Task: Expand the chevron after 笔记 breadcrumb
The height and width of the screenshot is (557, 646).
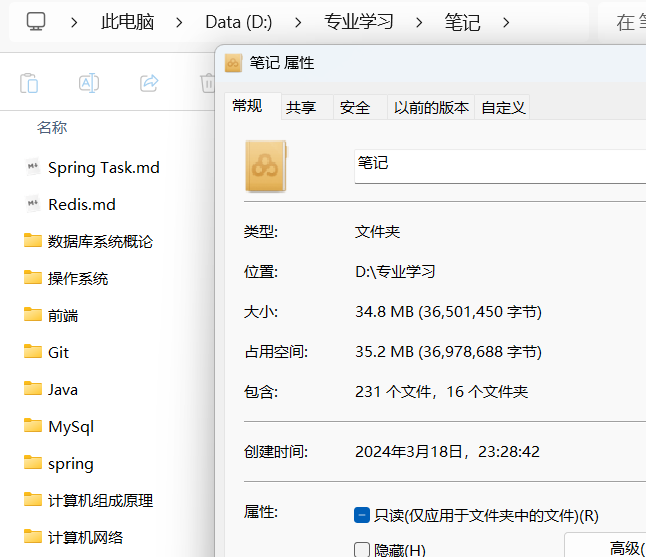Action: [506, 22]
